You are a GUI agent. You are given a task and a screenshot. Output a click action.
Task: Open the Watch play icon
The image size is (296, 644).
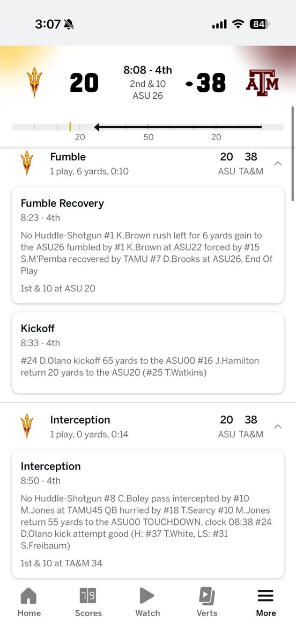(147, 596)
